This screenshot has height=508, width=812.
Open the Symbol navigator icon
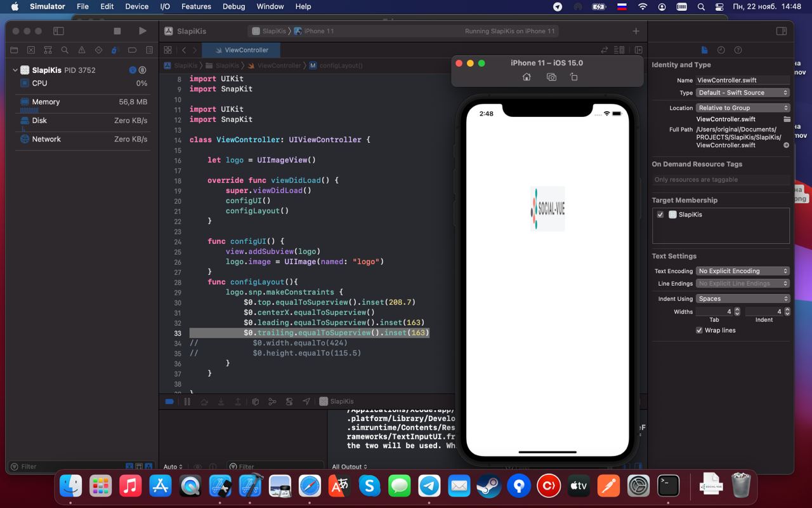pyautogui.click(x=48, y=50)
